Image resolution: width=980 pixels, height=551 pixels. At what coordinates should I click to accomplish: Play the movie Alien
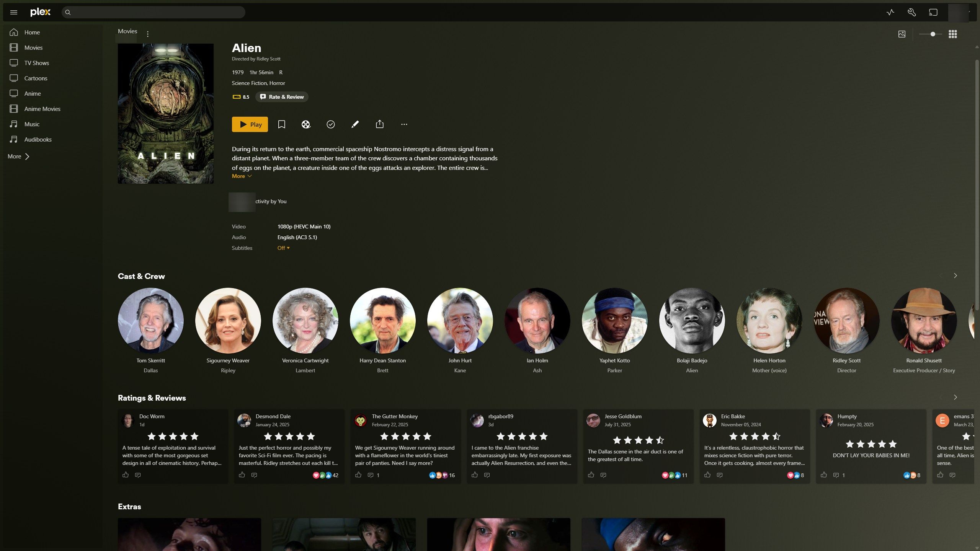tap(250, 124)
